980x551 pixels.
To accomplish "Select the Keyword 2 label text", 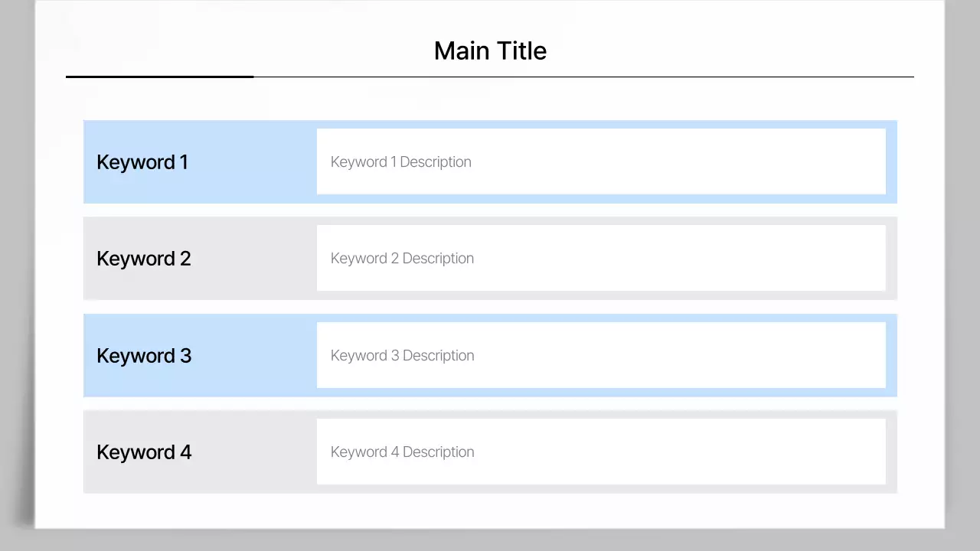I will pyautogui.click(x=144, y=259).
